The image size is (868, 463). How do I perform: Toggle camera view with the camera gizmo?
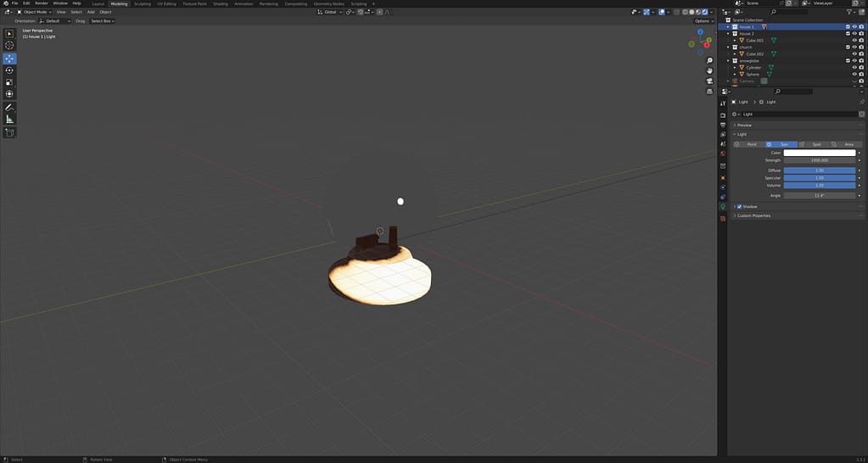(x=709, y=81)
